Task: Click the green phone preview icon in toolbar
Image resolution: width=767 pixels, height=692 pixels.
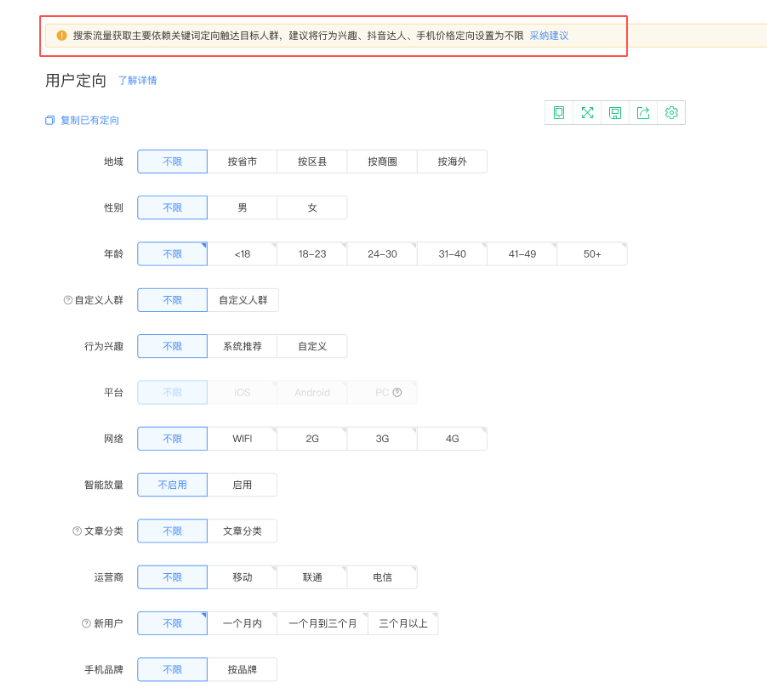Action: [559, 112]
